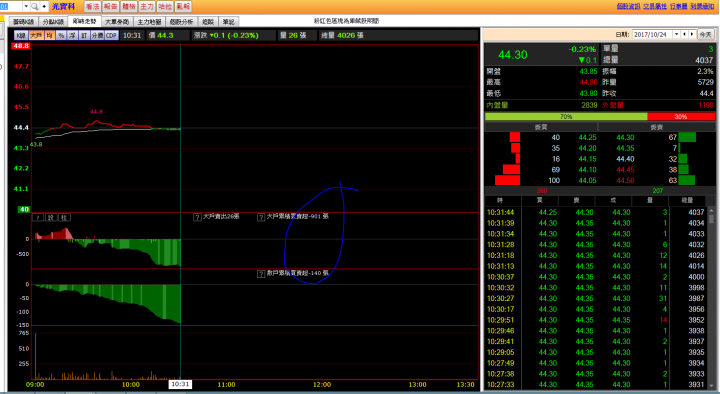Click the plus icon next to search
Image resolution: width=720 pixels, height=394 pixels.
pyautogui.click(x=44, y=6)
